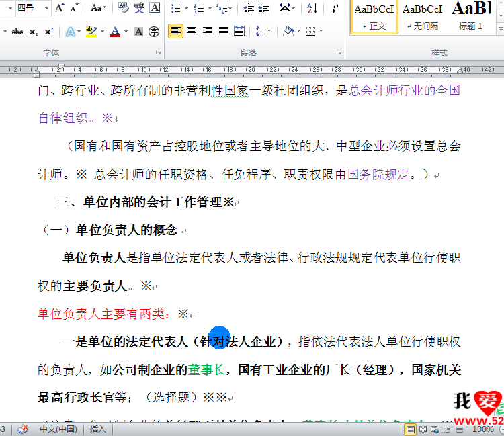Screen dimensions: 504x436
Task: Open the Font dialog launcher
Action: (x=158, y=52)
